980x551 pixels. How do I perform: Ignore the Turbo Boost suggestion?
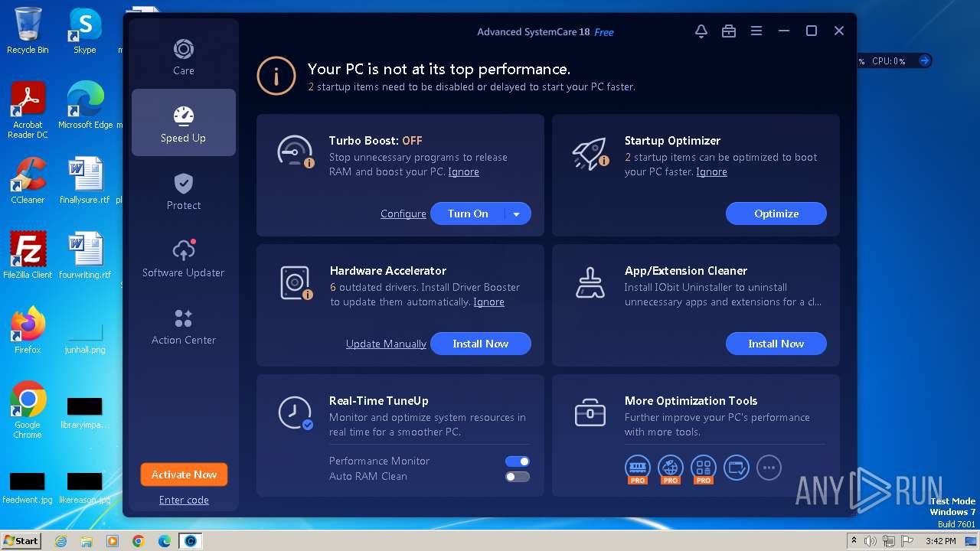[463, 171]
